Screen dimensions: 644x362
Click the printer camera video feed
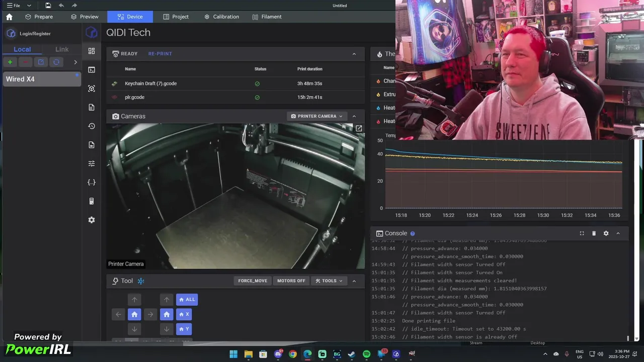click(x=235, y=196)
